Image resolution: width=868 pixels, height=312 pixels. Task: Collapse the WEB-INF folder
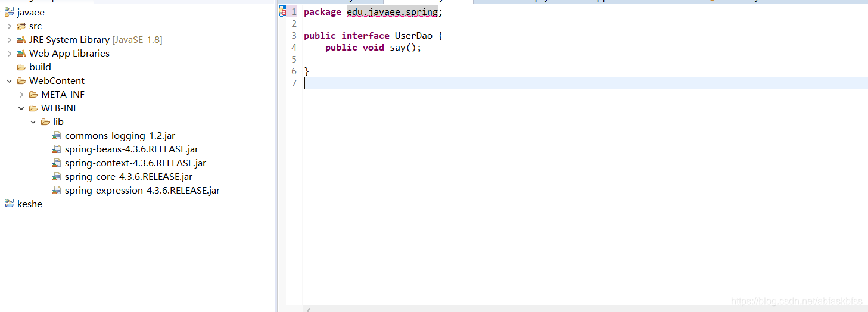click(x=21, y=108)
